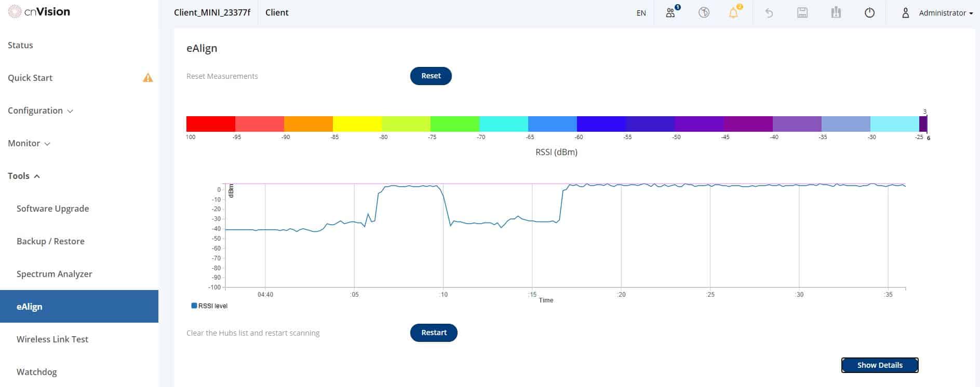Click the power reboot icon
The width and height of the screenshot is (980, 387).
[x=869, y=13]
